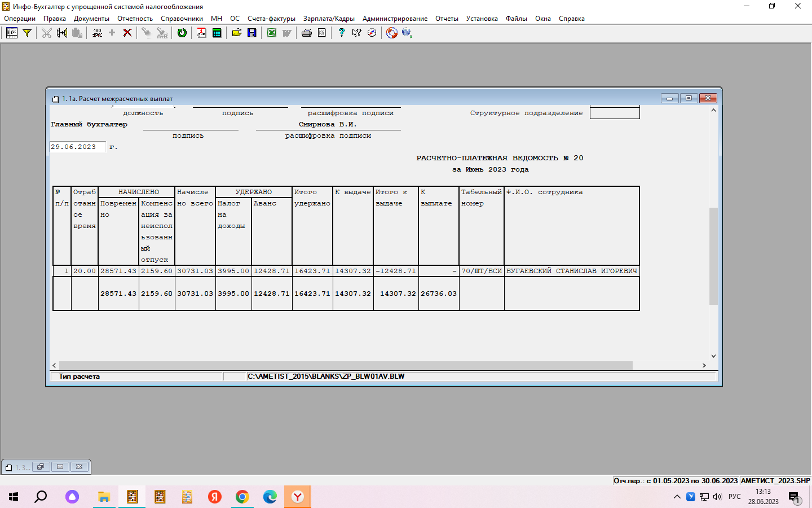Click the yellow filter funnel icon

point(27,33)
